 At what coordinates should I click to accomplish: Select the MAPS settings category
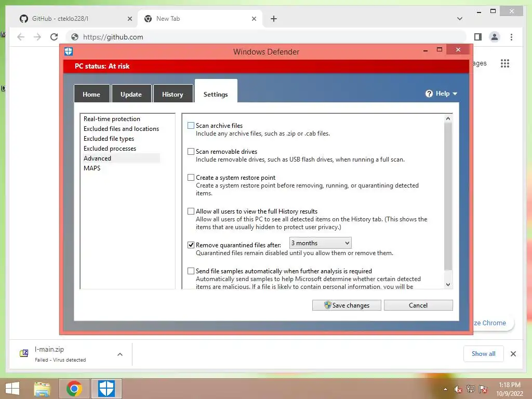[92, 168]
